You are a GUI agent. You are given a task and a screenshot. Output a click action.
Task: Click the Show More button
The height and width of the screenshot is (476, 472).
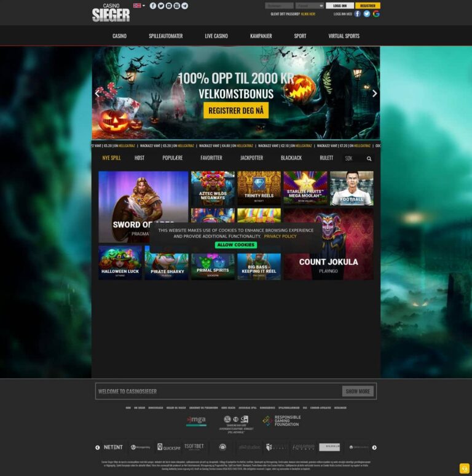tap(358, 391)
